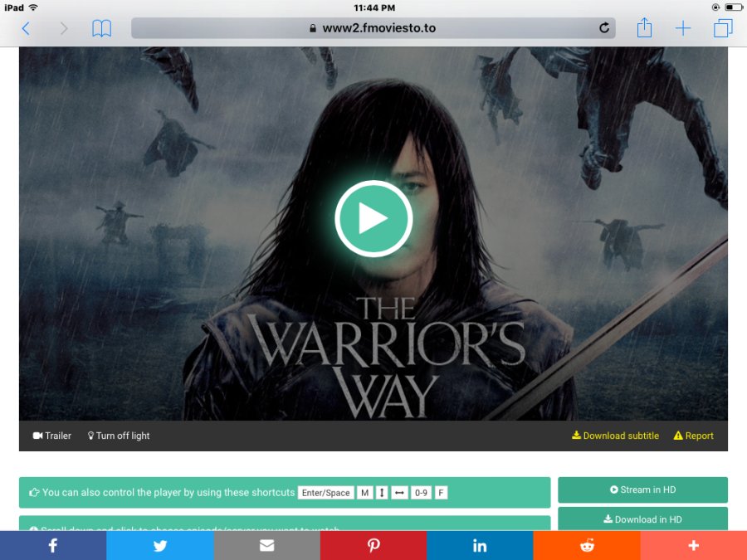Reload the page in address bar
The image size is (747, 560).
point(604,28)
